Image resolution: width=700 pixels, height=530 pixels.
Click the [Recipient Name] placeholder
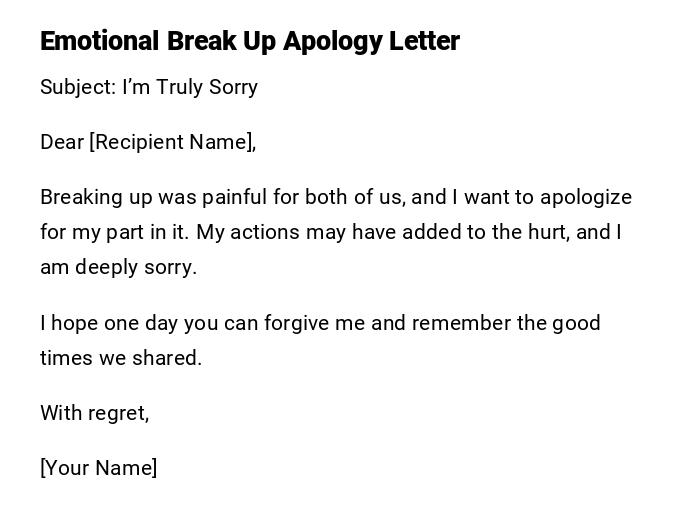click(x=170, y=142)
